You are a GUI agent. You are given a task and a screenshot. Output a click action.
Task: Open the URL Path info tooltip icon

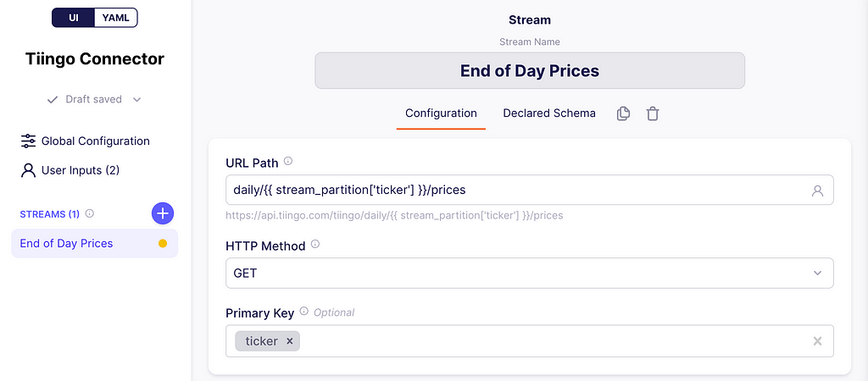pyautogui.click(x=288, y=162)
